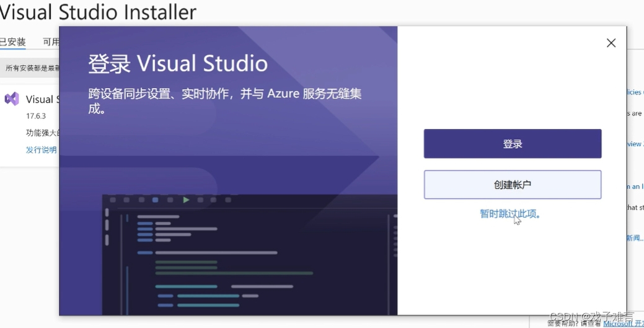Close the Visual Studio sign-in dialog

[611, 43]
